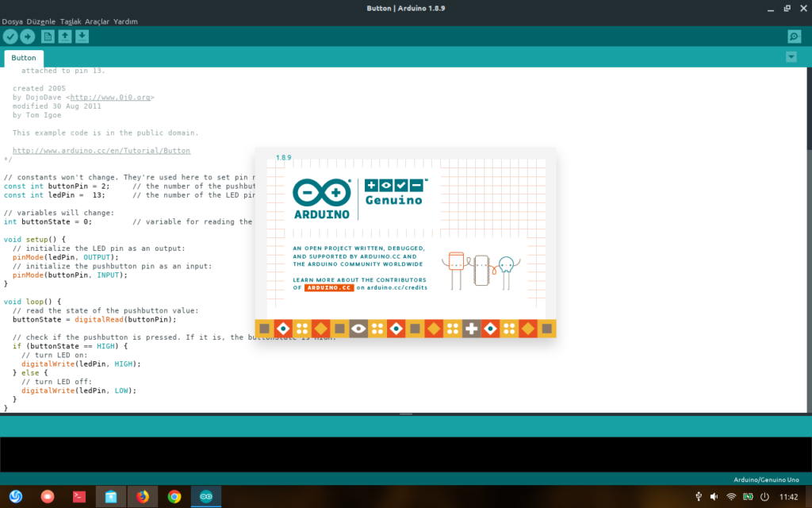Viewport: 812px width, 508px height.
Task: Open the Serial Monitor magnifier icon
Action: click(794, 37)
